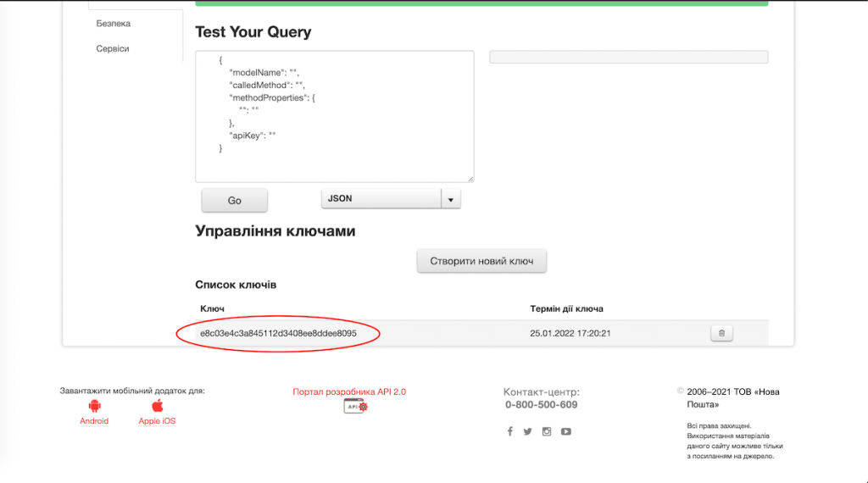Open the YouTube social icon
Image resolution: width=868 pixels, height=483 pixels.
point(565,431)
